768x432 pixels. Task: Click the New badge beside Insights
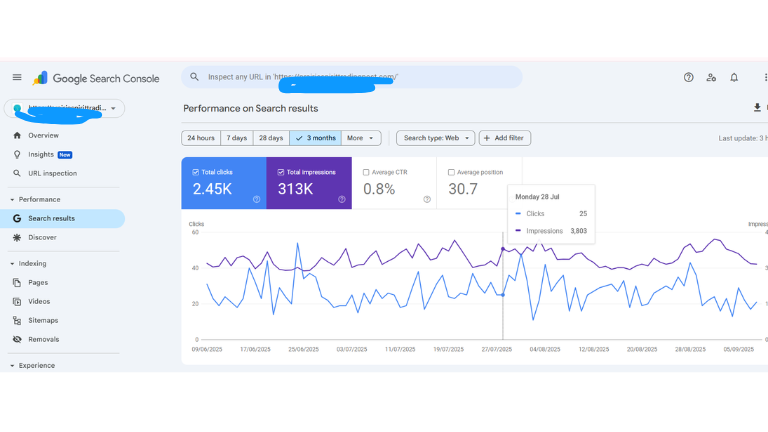[x=65, y=155]
